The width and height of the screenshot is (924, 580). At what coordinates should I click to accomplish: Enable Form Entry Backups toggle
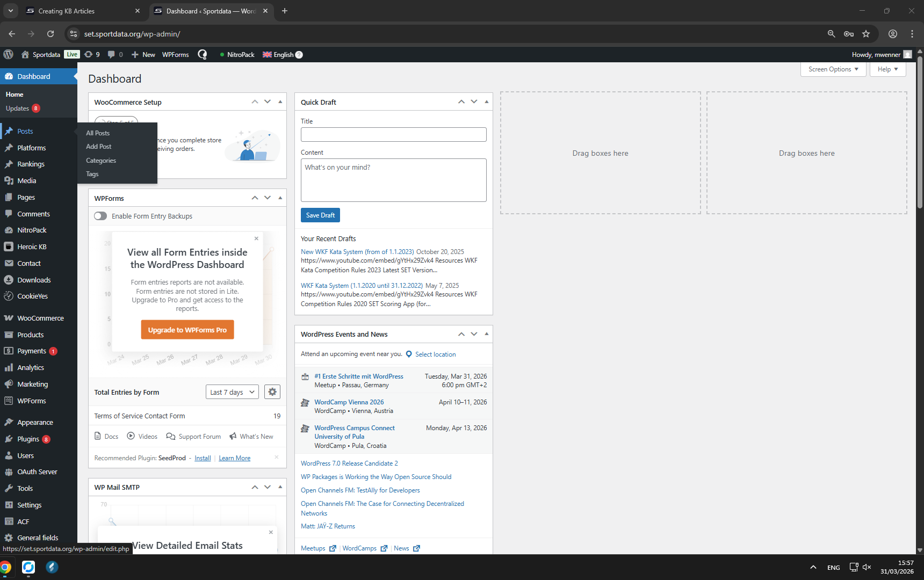click(x=100, y=216)
